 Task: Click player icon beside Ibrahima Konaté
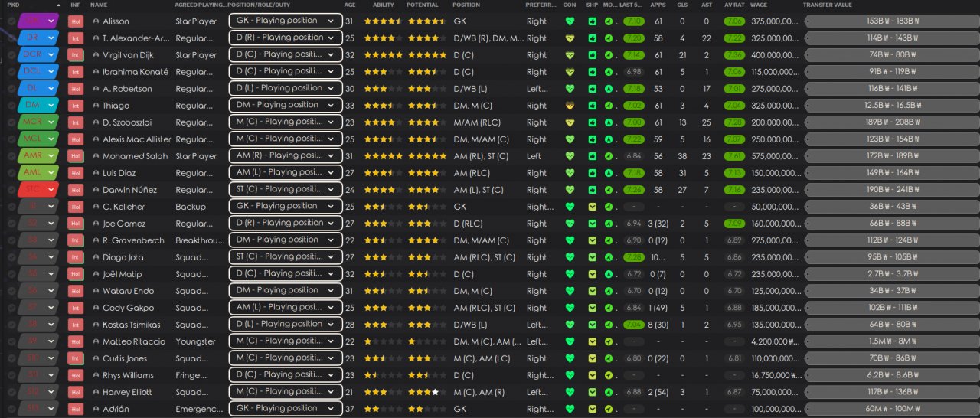[x=96, y=72]
